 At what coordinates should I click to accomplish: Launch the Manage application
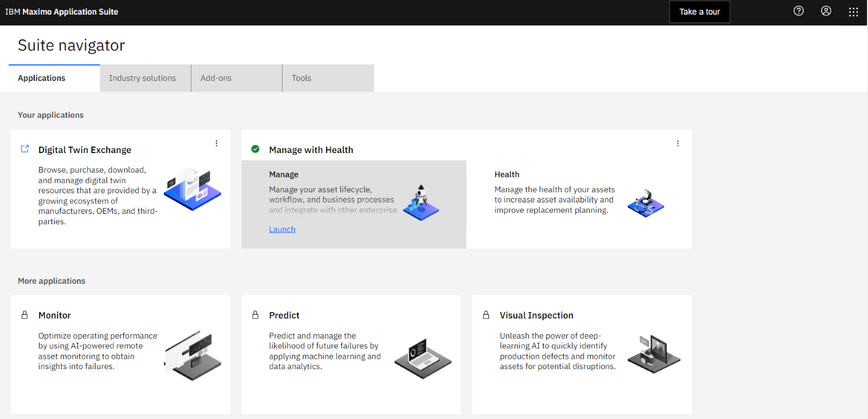click(x=282, y=229)
